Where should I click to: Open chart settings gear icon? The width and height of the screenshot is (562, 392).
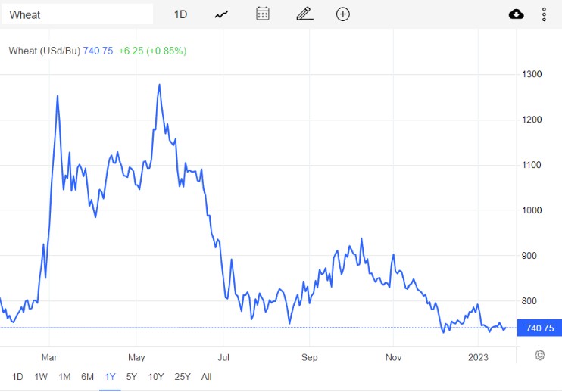[540, 355]
